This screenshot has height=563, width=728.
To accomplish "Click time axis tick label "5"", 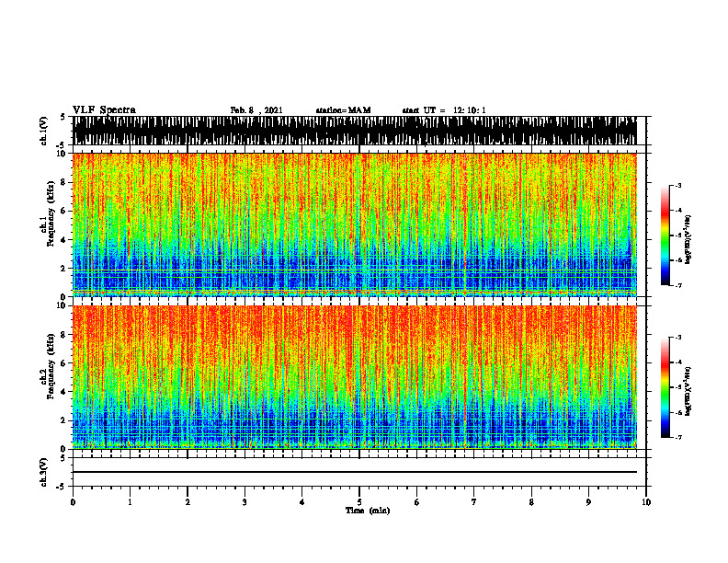I will [359, 502].
